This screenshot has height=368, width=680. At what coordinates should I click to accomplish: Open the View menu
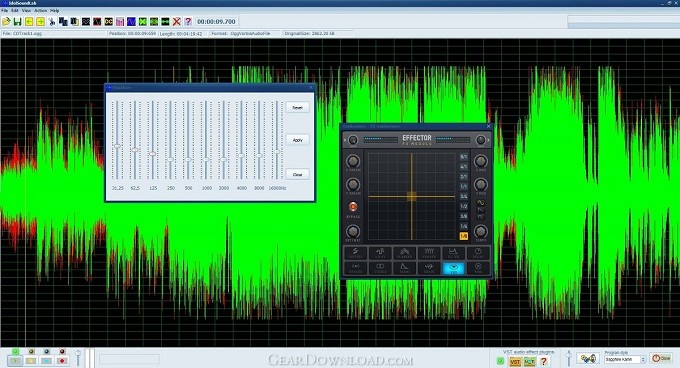coord(26,10)
